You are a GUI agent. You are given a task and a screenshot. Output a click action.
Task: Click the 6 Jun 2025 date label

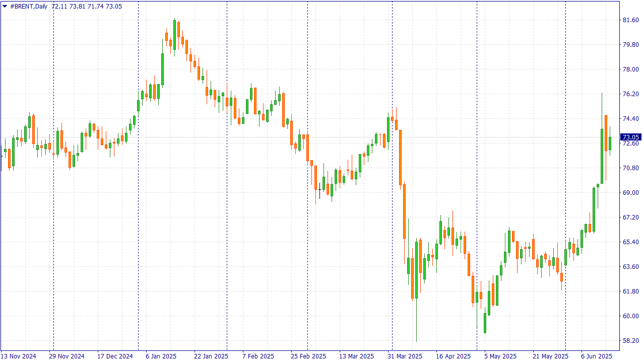(596, 356)
